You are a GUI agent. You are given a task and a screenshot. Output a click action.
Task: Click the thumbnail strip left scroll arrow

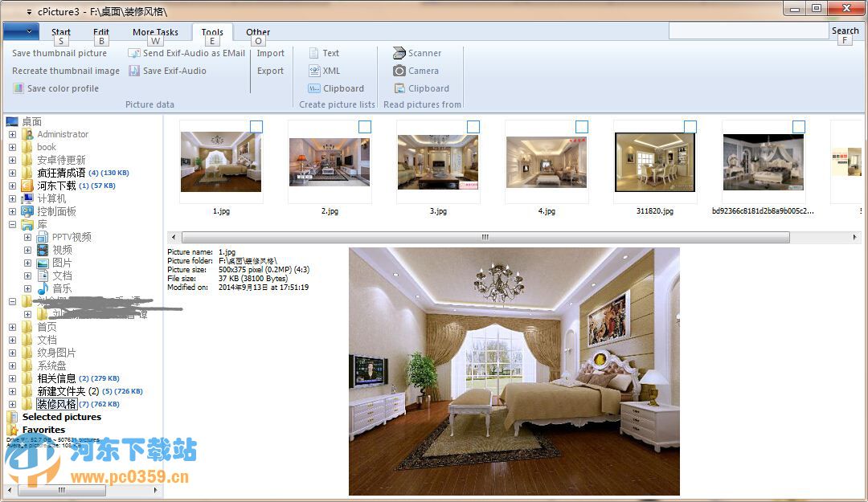point(174,237)
